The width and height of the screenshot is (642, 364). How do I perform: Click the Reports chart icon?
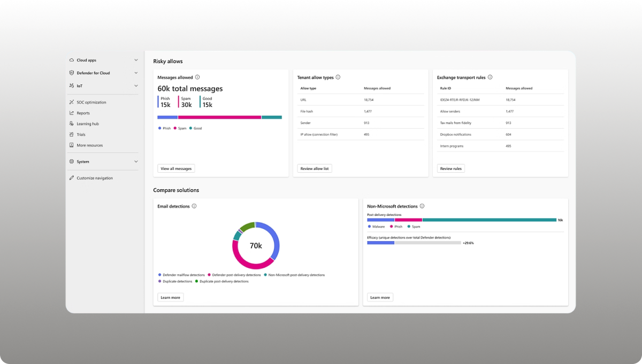pos(72,113)
